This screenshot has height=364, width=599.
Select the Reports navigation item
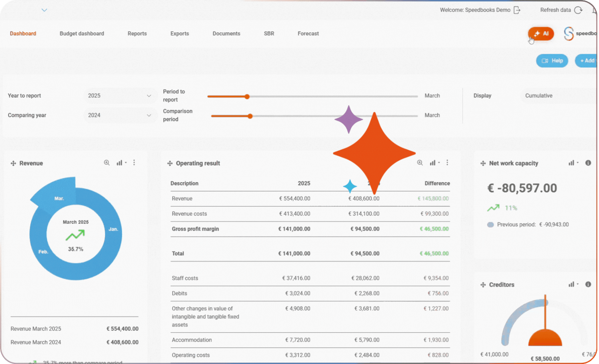(x=137, y=33)
